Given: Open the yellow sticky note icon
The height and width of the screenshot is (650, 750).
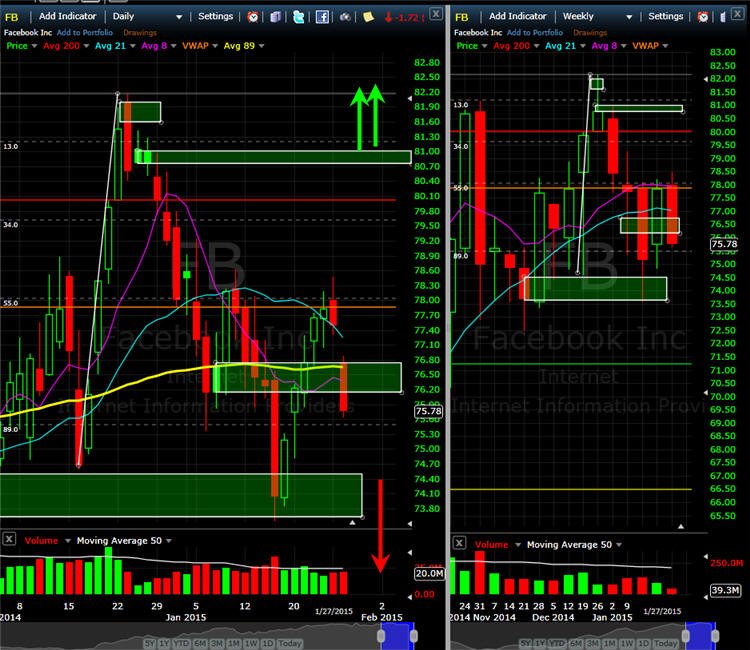Looking at the screenshot, I should (368, 17).
